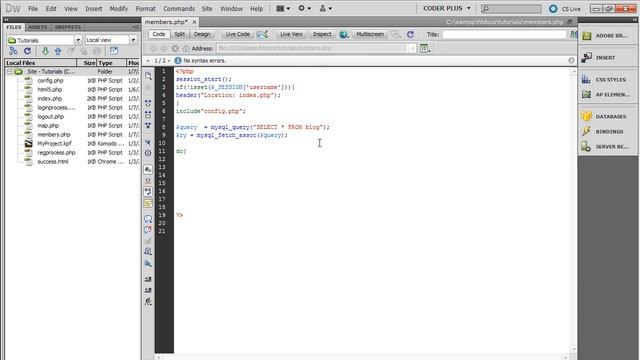Click Expand All icon in coding toolbar
640x360 pixels.
click(x=148, y=126)
